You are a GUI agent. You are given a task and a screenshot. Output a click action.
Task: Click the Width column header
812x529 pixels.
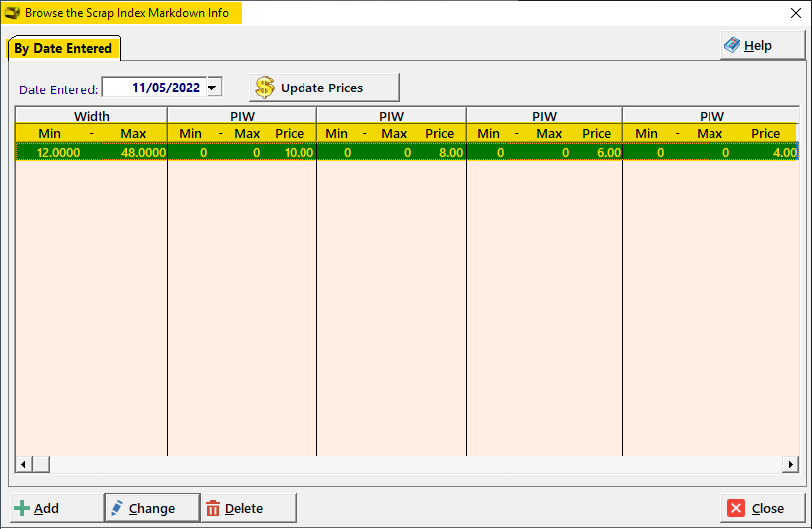pyautogui.click(x=92, y=116)
